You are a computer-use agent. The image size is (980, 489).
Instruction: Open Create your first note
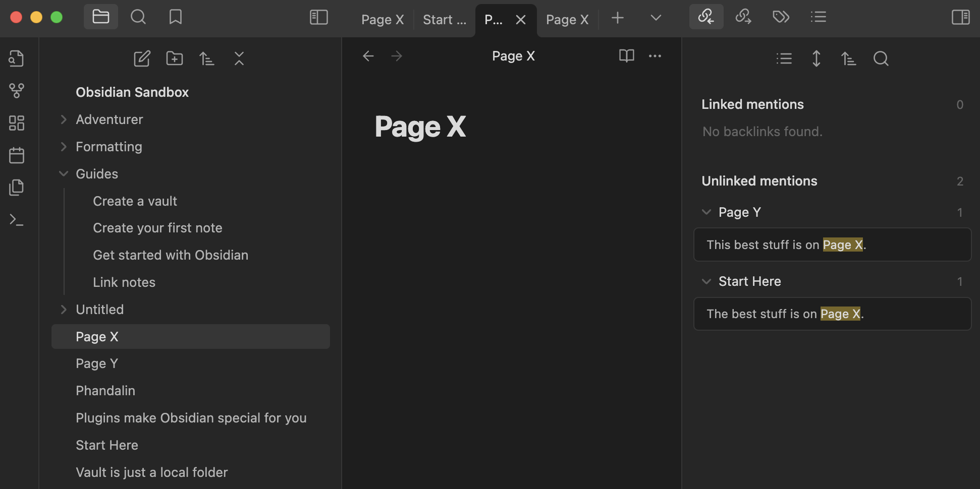point(157,228)
